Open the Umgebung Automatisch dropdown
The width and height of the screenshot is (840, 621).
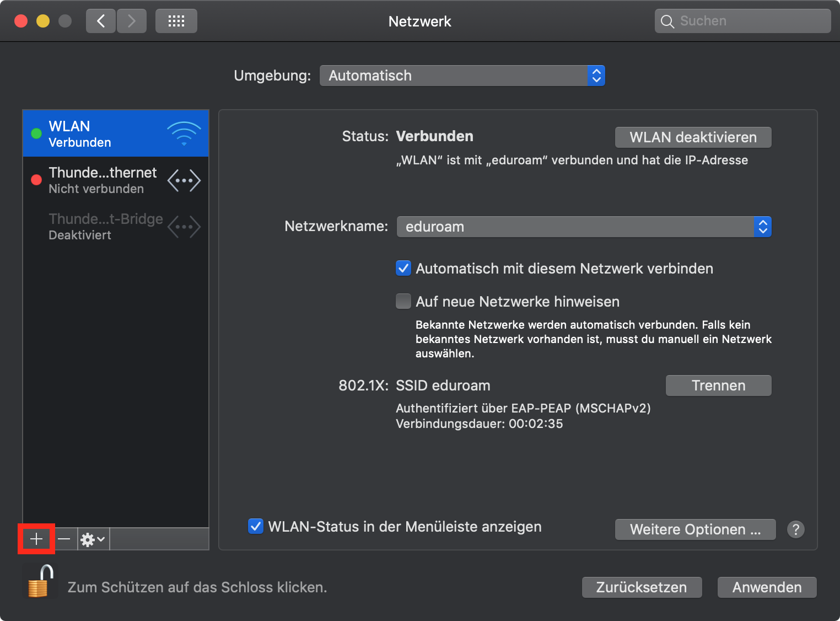462,76
